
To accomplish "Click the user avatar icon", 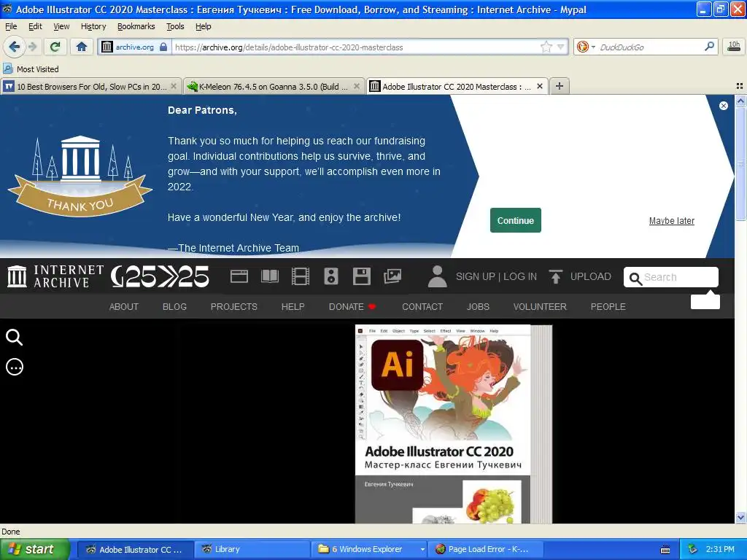I will pyautogui.click(x=438, y=276).
